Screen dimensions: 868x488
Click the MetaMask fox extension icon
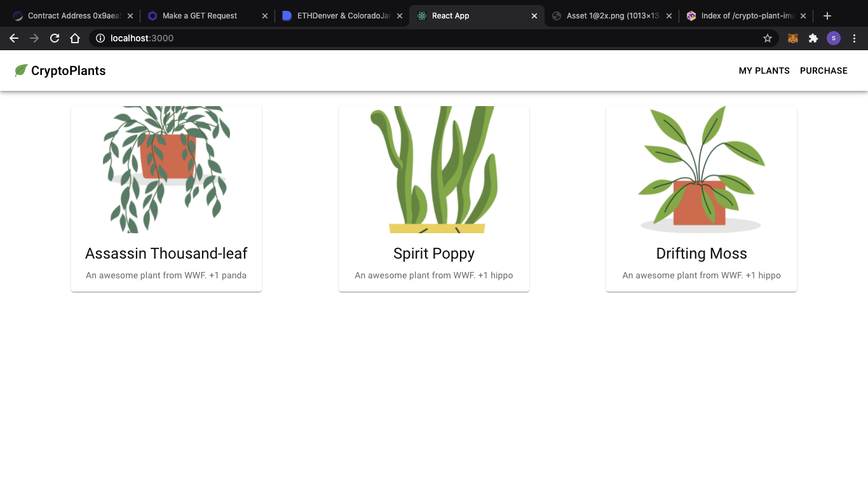point(792,38)
